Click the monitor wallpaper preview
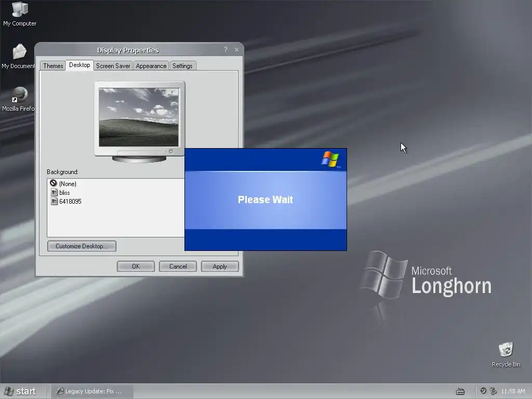The width and height of the screenshot is (532, 399). point(139,117)
